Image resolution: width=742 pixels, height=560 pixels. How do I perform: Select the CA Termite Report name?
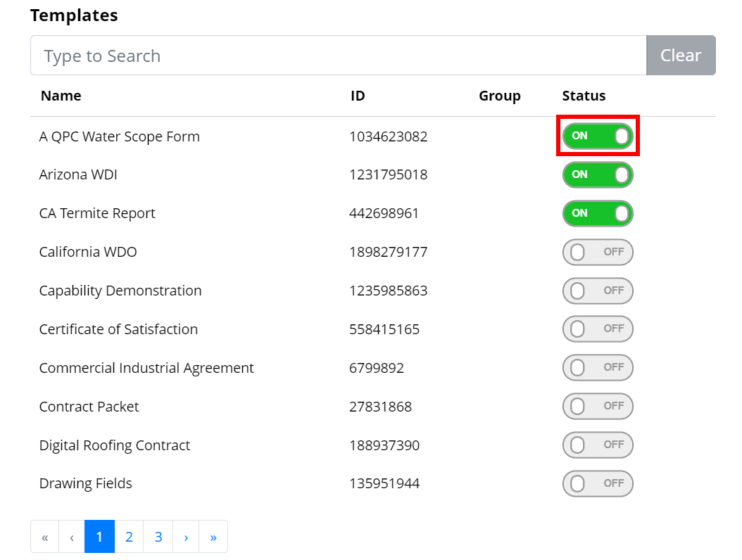click(97, 214)
